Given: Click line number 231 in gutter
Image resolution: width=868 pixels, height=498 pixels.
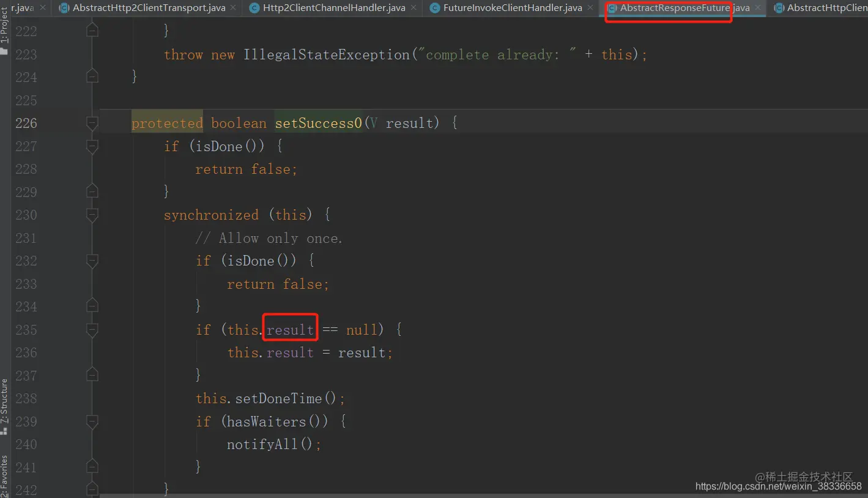Looking at the screenshot, I should [x=26, y=238].
